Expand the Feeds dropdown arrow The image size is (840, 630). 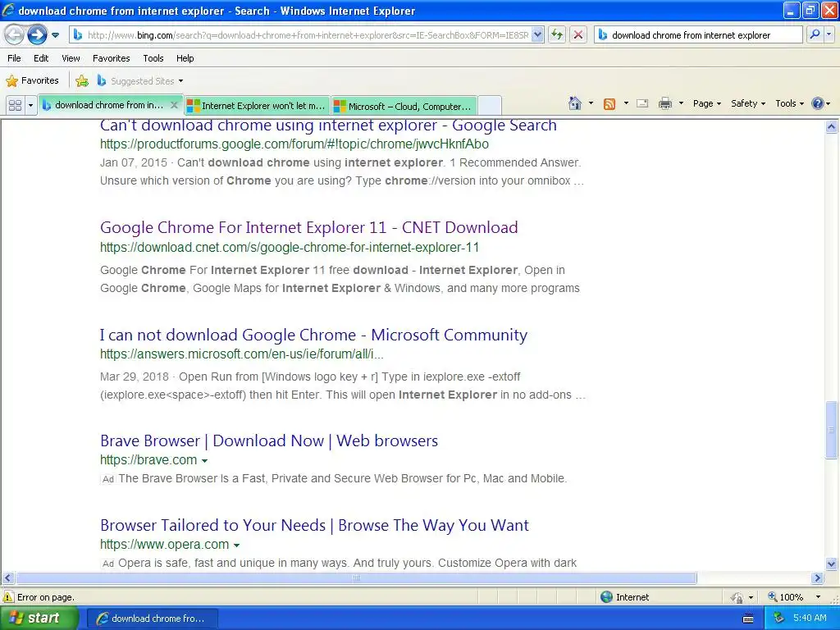point(626,103)
